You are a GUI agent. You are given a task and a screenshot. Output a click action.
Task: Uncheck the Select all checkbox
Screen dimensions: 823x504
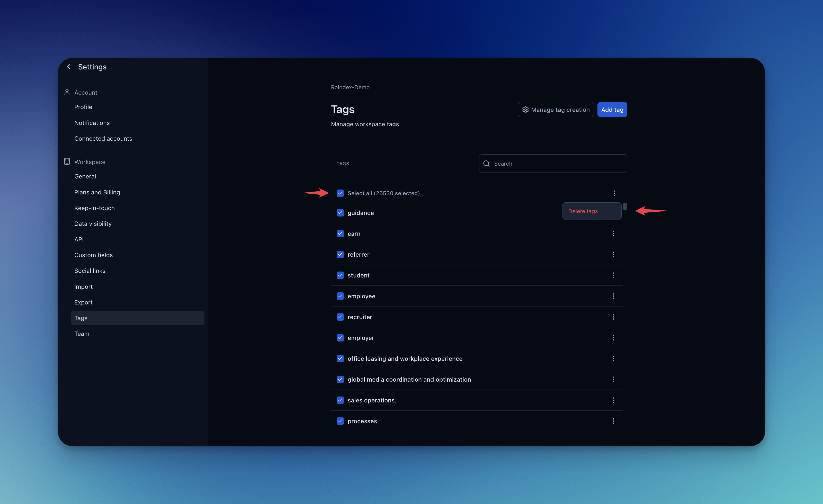click(340, 193)
